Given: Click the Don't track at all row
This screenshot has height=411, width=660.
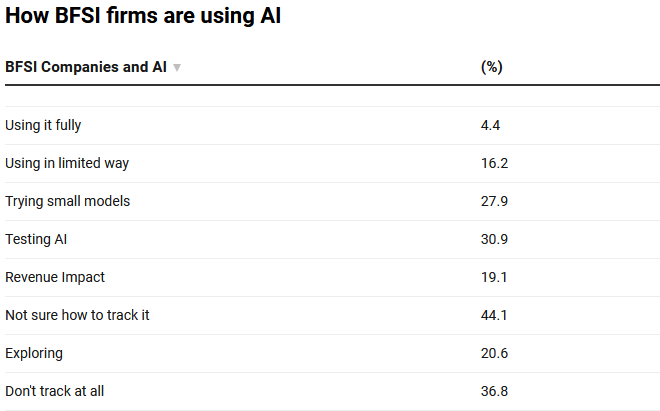Looking at the screenshot, I should [x=55, y=391].
